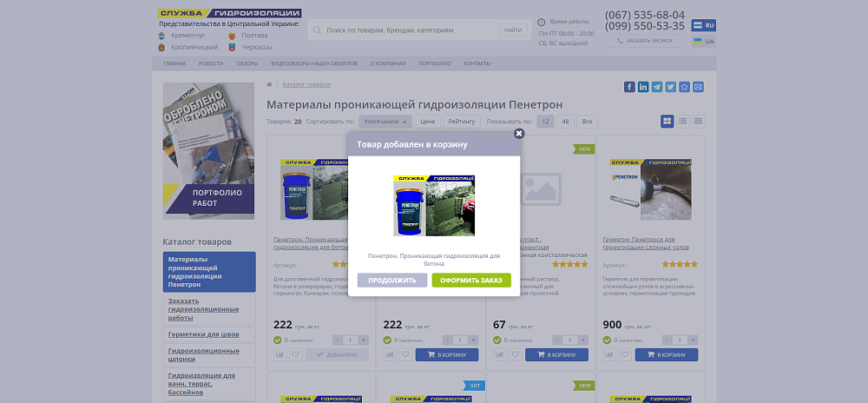Click the Найти search button
The width and height of the screenshot is (868, 403).
[x=513, y=30]
